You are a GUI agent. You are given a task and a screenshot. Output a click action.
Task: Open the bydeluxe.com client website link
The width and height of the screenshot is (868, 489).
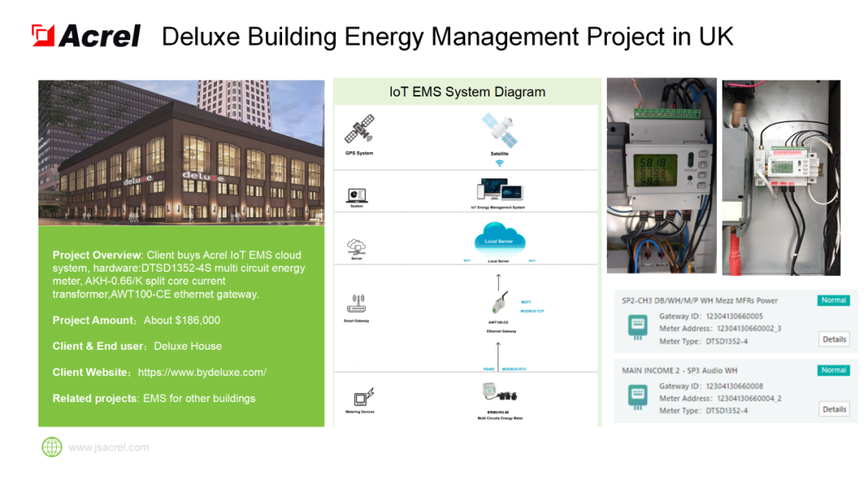[202, 372]
